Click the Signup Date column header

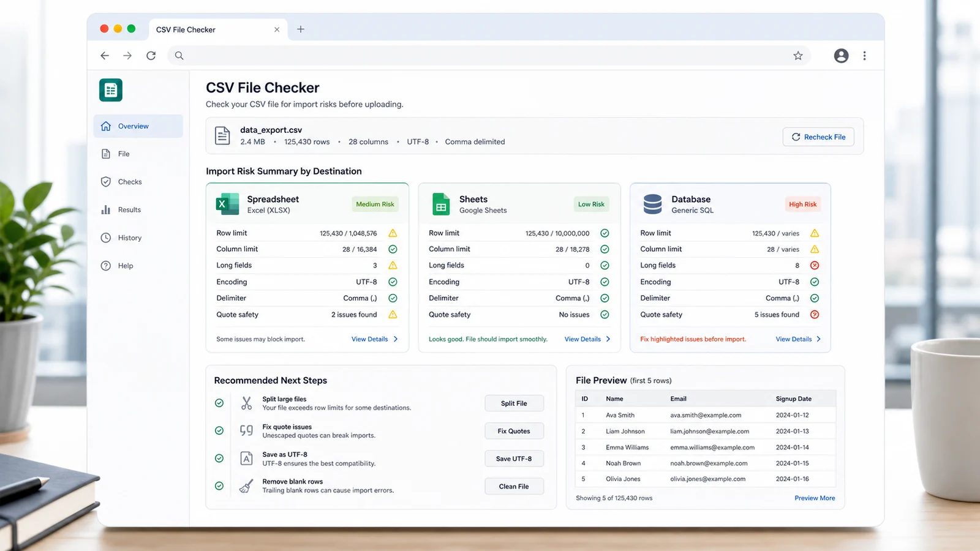[794, 399]
